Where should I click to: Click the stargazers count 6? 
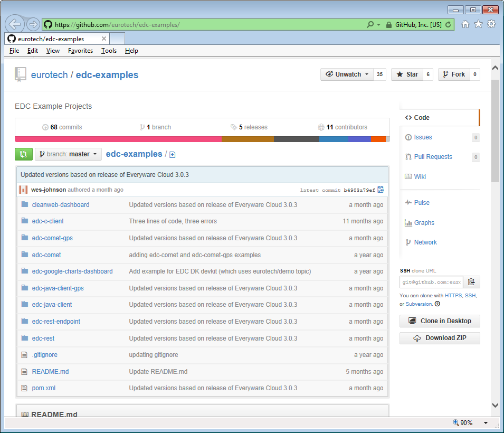pos(428,74)
